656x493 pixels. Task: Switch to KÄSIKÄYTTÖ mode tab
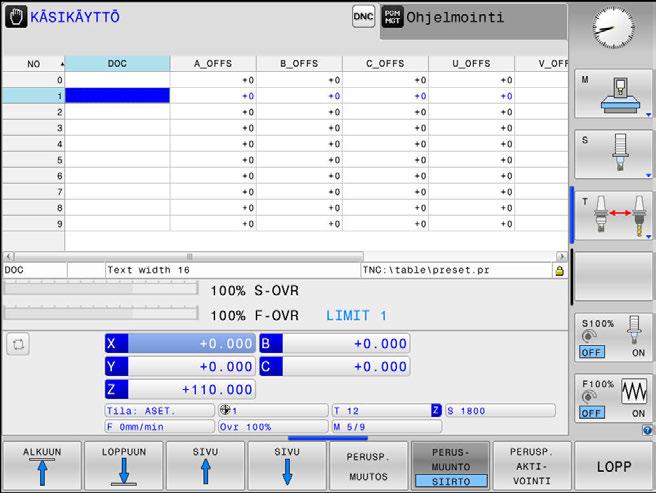[x=75, y=17]
